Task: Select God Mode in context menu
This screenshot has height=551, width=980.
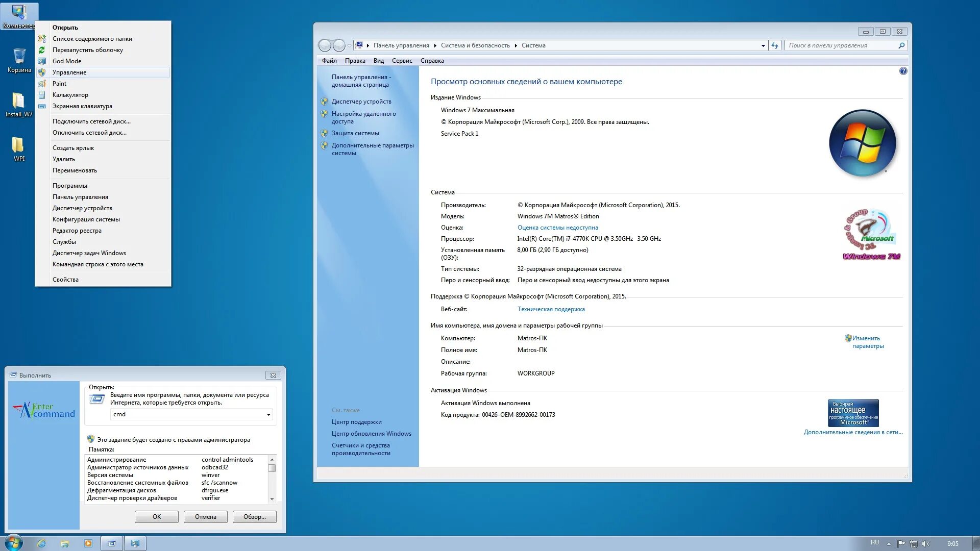Action: coord(66,61)
